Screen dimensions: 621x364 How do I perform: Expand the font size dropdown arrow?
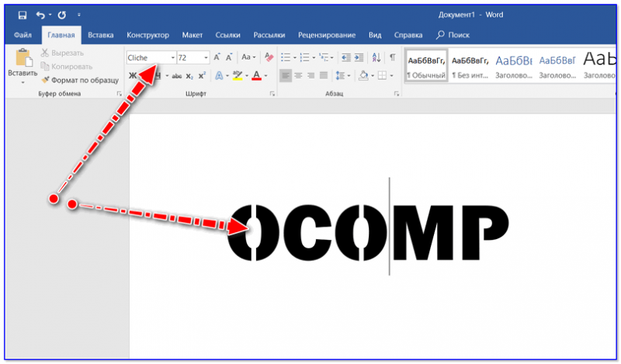[206, 58]
